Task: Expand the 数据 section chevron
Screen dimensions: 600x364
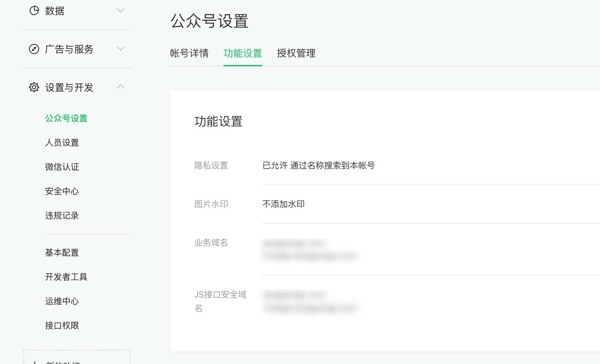Action: (x=121, y=11)
